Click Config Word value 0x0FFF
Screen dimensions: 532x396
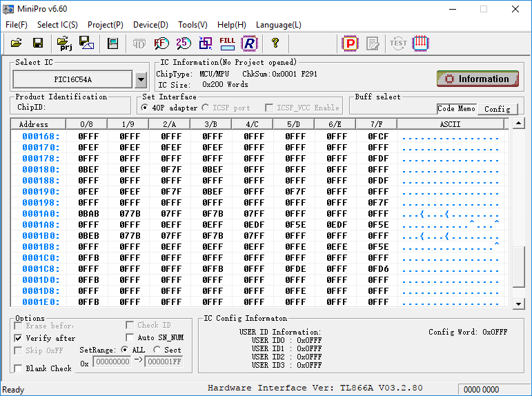coord(495,332)
